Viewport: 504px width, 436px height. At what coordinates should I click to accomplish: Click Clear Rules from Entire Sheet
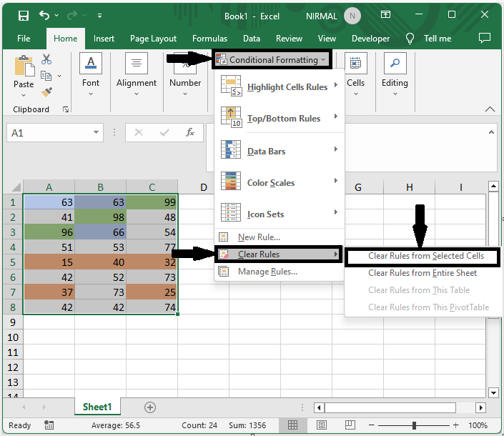423,273
